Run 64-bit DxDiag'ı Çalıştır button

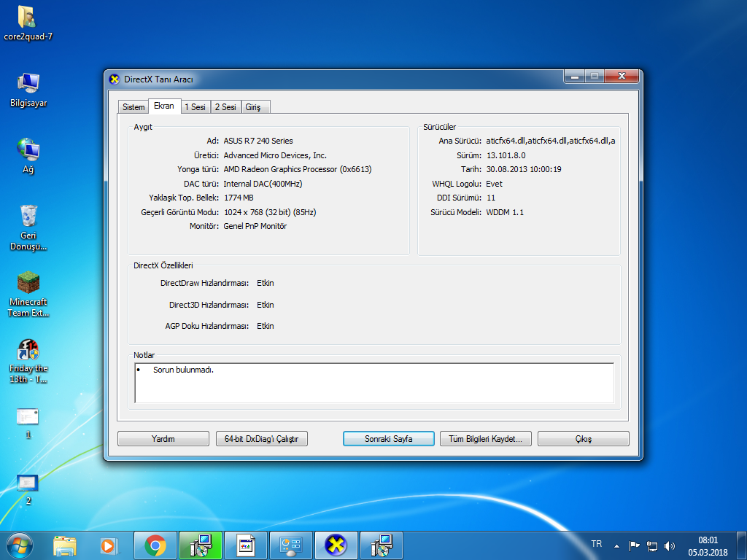[262, 438]
